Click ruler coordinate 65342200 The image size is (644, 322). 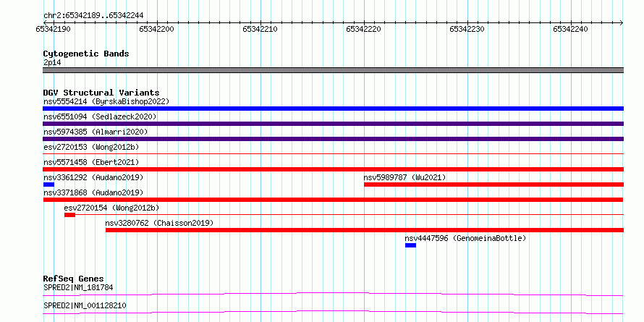click(156, 29)
